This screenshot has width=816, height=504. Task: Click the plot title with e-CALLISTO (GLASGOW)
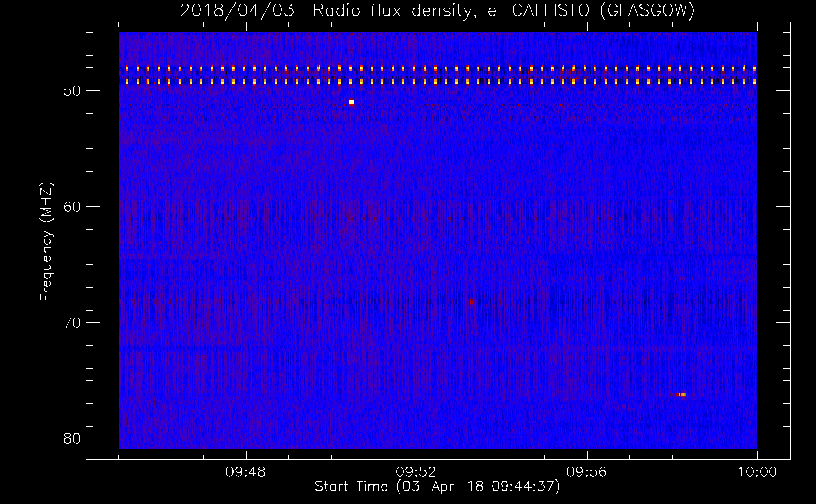(x=437, y=10)
